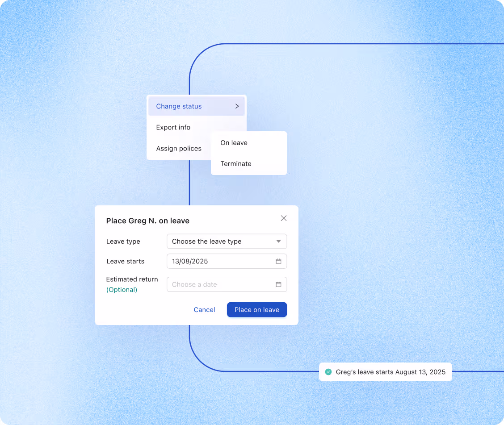Image resolution: width=504 pixels, height=425 pixels.
Task: Click dropdown arrow in leave type
Action: click(x=278, y=242)
